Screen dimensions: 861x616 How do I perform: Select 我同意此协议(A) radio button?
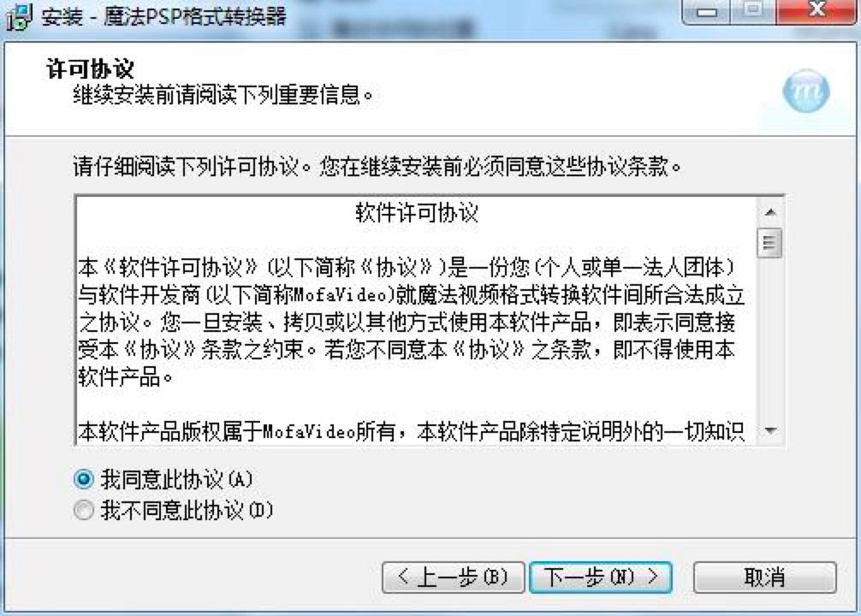84,479
